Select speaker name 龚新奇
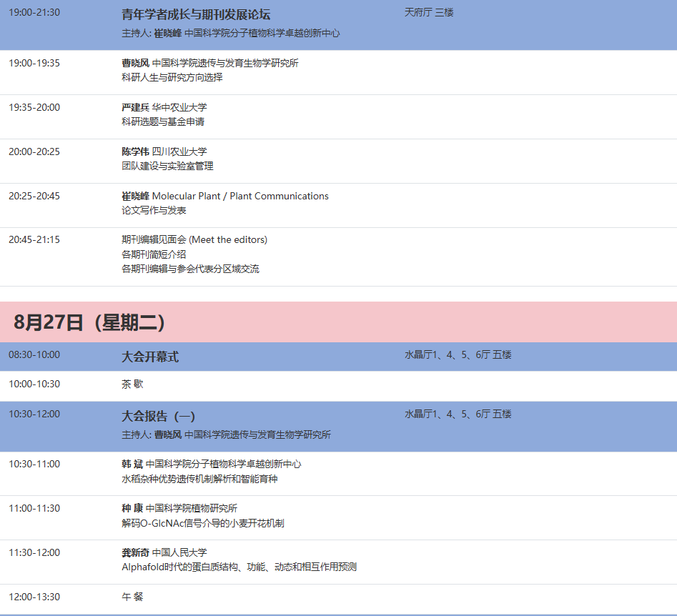This screenshot has width=677, height=616. pos(136,552)
